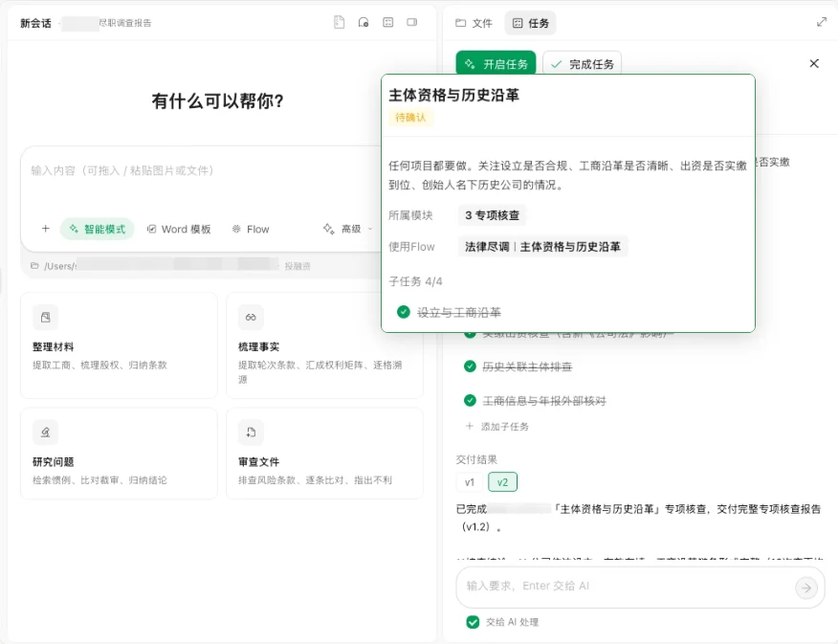Click the 历史关联主体排查 subtask text
The width and height of the screenshot is (838, 644).
click(527, 366)
